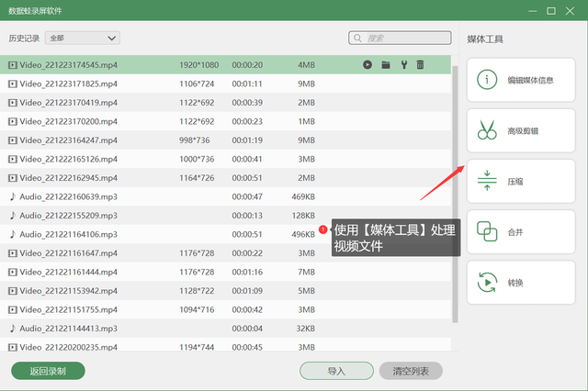Focus the 搜索 search field

tap(400, 38)
